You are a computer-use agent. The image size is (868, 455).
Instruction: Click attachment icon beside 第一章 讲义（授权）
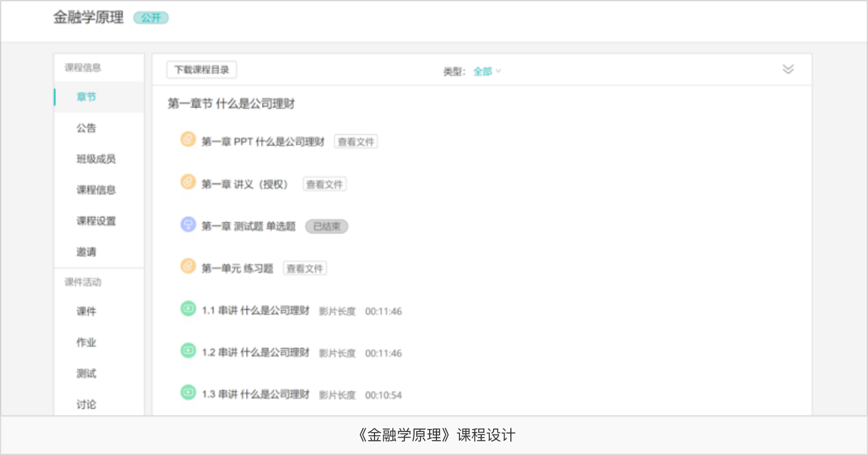tap(188, 183)
